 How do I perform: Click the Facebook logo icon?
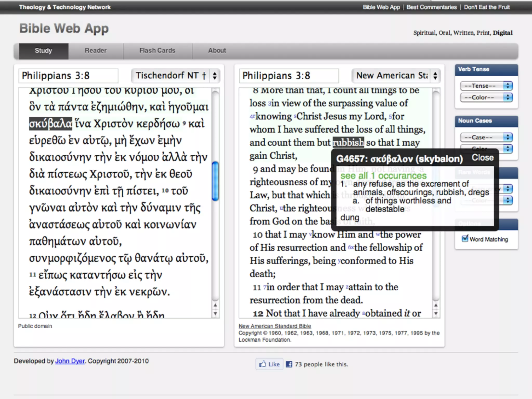pyautogui.click(x=289, y=364)
